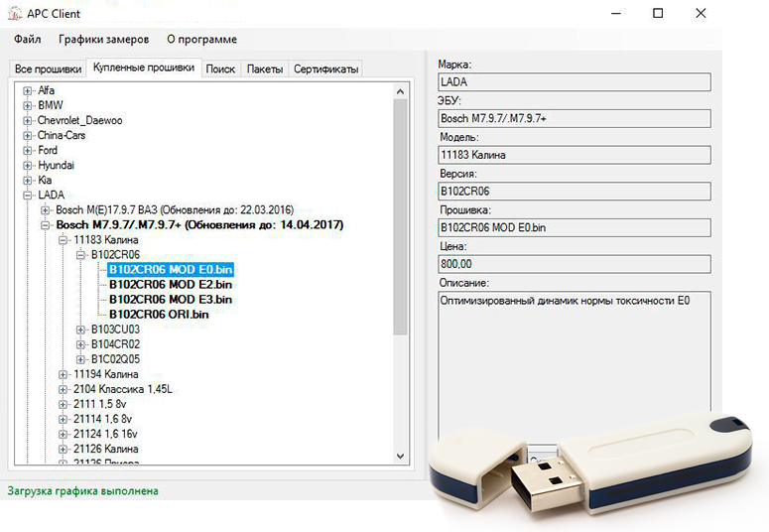Image resolution: width=769 pixels, height=532 pixels.
Task: Click the Марка field showing LADA
Action: click(x=574, y=82)
